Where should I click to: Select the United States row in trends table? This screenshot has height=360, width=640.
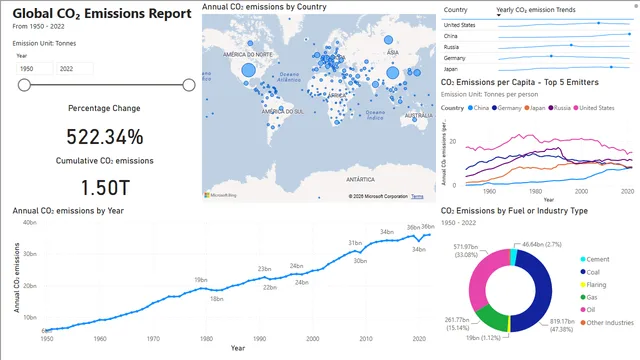coord(538,25)
